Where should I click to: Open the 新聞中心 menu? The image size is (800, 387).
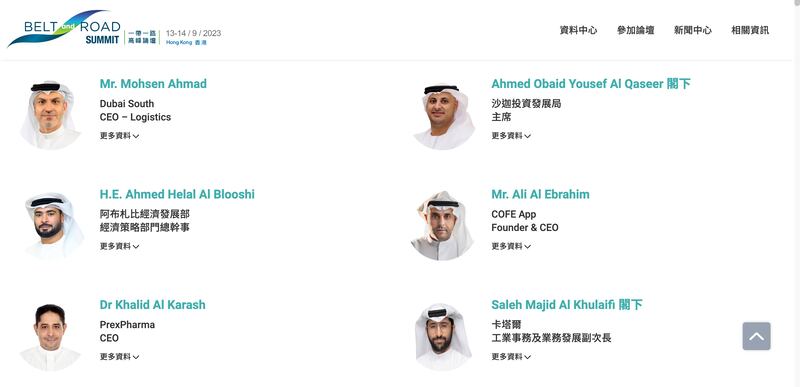click(692, 30)
